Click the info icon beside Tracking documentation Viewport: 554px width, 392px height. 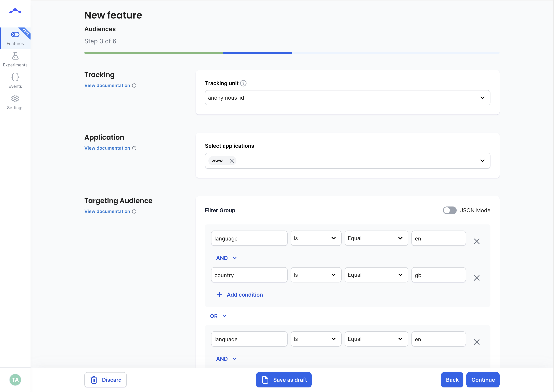coord(134,85)
